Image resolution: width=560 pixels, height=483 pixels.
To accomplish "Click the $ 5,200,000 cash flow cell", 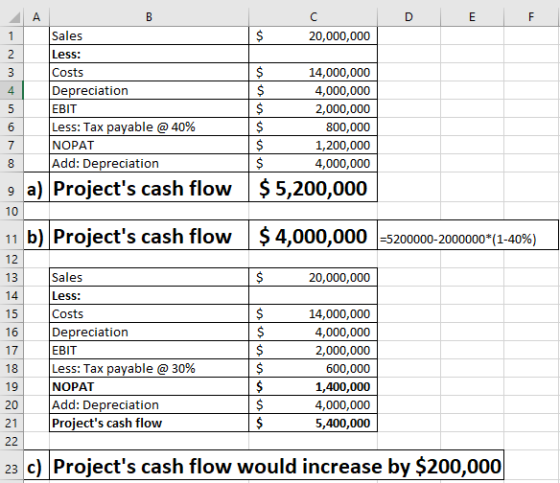I will (x=313, y=187).
